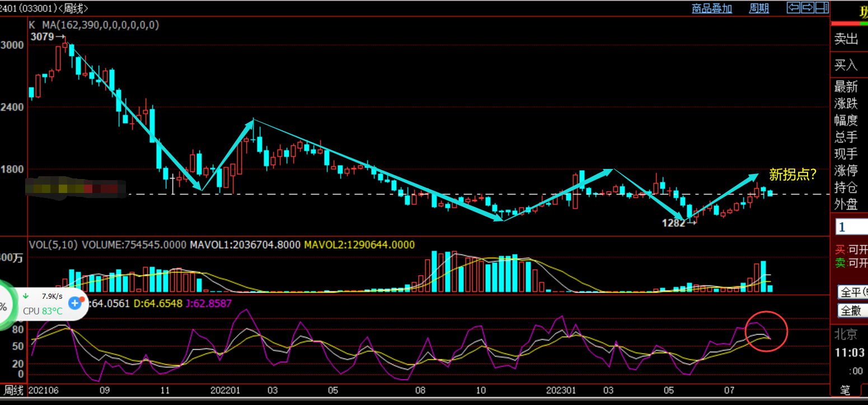
Task: Click the 新拐点? annotation text
Action: [792, 175]
